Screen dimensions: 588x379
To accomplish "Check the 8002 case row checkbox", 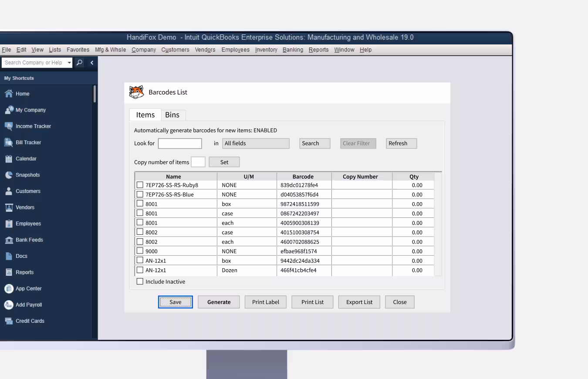I will tap(140, 232).
